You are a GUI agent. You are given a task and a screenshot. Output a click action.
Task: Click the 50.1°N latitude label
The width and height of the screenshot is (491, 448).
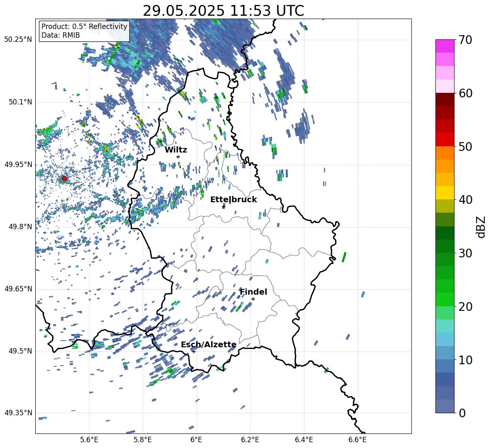20,102
